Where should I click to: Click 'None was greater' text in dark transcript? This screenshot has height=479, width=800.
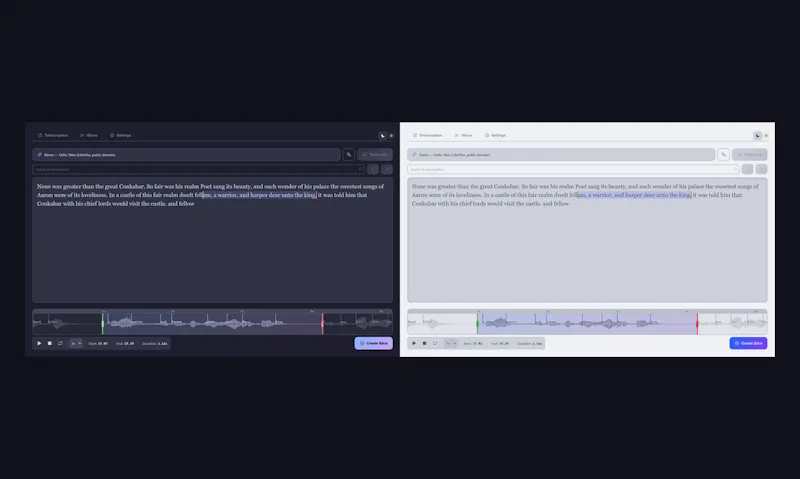[x=59, y=187]
